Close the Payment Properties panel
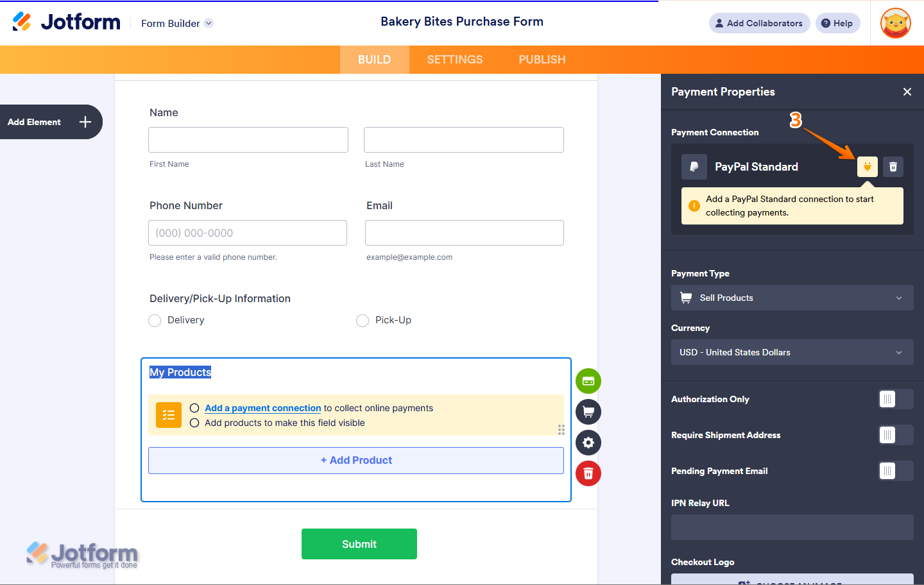Screen dimensions: 924x585 [907, 92]
